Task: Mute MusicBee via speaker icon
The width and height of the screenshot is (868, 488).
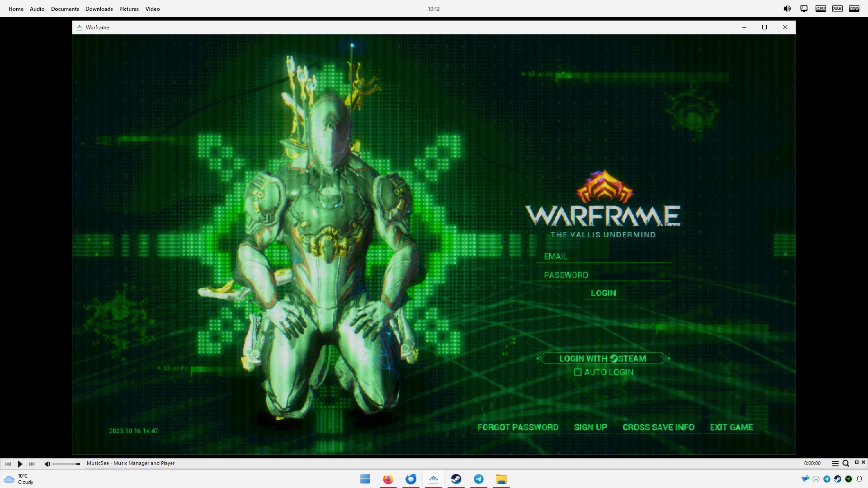Action: pos(47,464)
